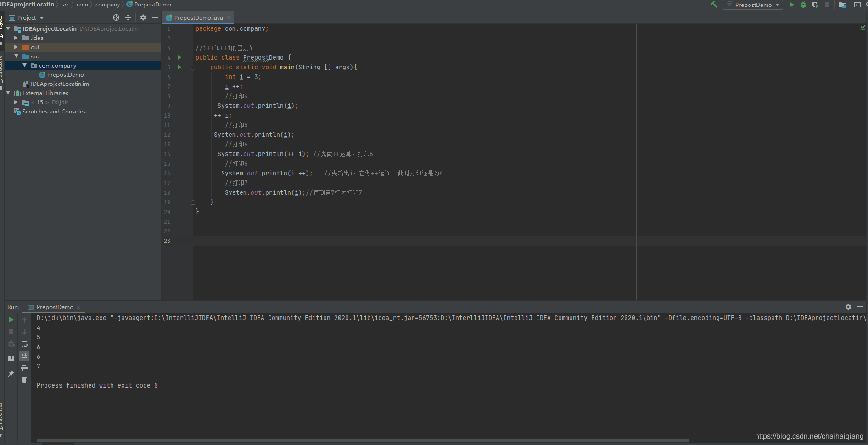Screen dimensions: 868x445
Task: Click run gutter arrow beside class declaration
Action: tap(179, 57)
